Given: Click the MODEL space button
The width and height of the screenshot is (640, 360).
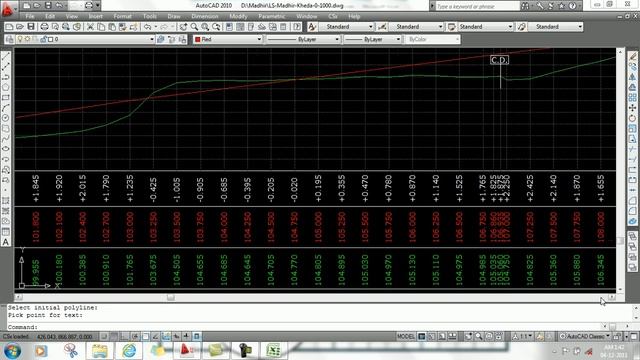Looking at the screenshot, I should [x=406, y=336].
